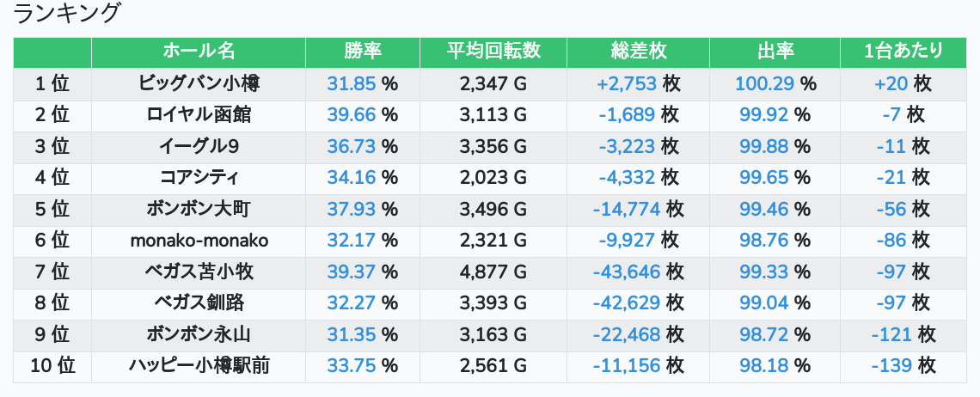
Task: Click the +2,753 total difference value
Action: pyautogui.click(x=627, y=83)
